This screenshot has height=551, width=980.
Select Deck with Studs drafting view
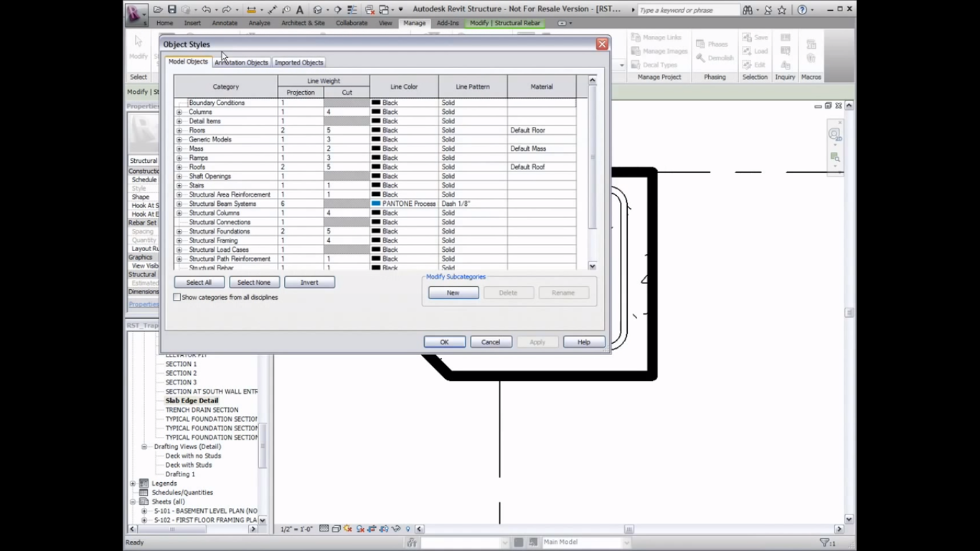(189, 465)
